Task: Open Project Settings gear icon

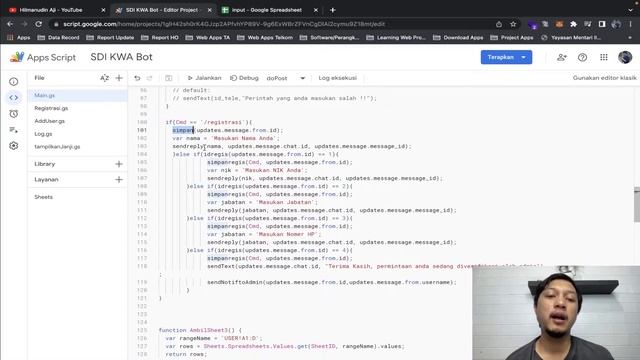Action: (x=13, y=146)
